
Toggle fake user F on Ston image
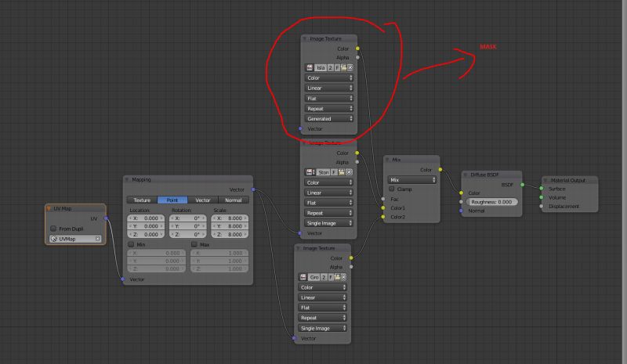[334, 172]
